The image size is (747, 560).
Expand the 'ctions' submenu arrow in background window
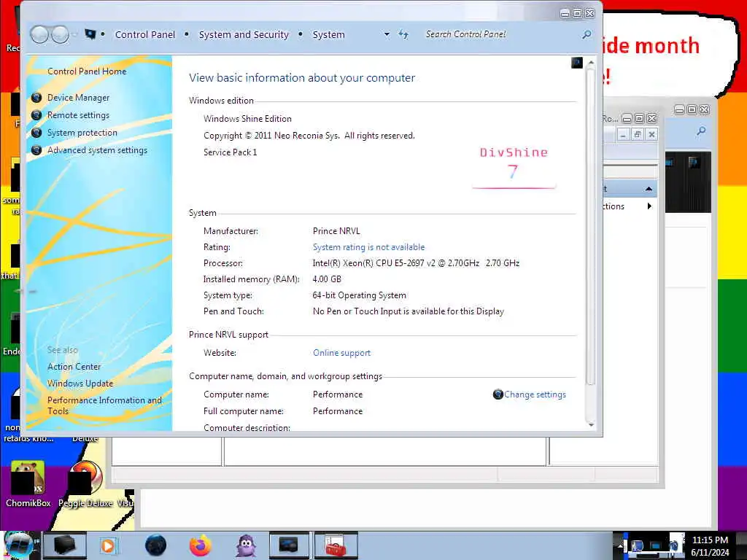(x=649, y=206)
